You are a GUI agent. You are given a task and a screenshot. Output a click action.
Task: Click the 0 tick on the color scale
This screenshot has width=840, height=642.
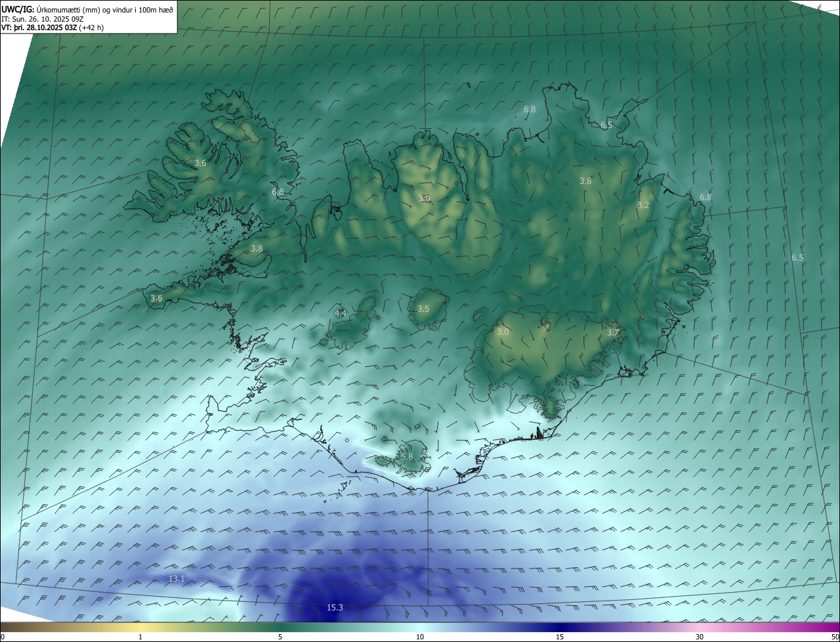point(3,637)
